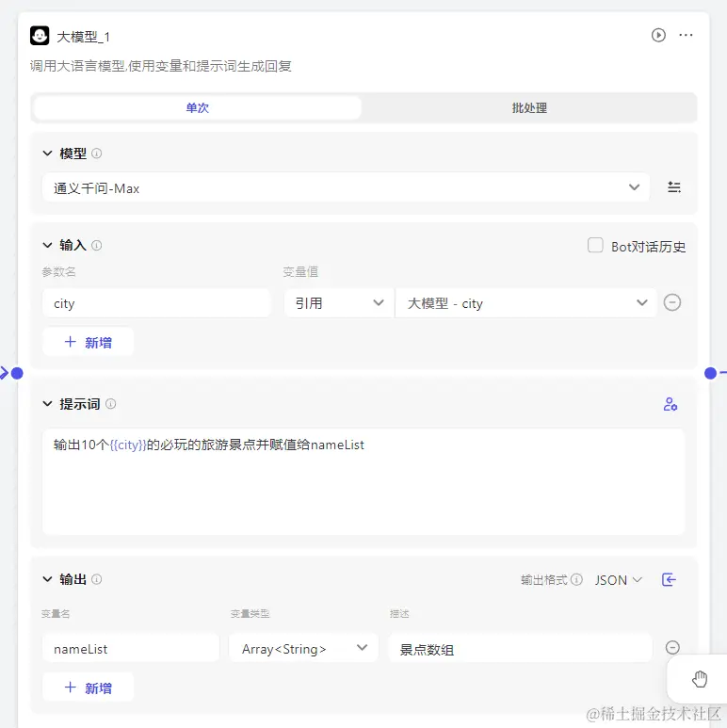This screenshot has width=727, height=728.
Task: Click the nameList variable name field
Action: [x=131, y=648]
